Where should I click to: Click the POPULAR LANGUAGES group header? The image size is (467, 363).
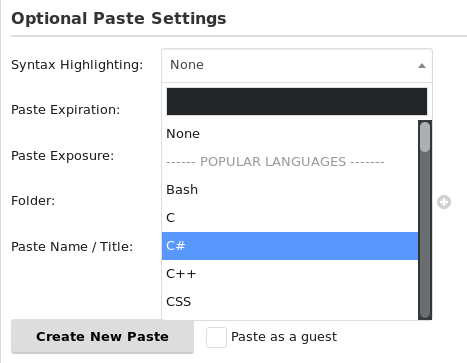pyautogui.click(x=275, y=162)
